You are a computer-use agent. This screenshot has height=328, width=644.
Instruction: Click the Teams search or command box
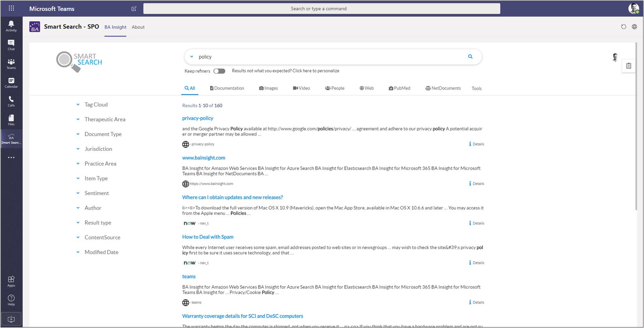[x=322, y=9]
